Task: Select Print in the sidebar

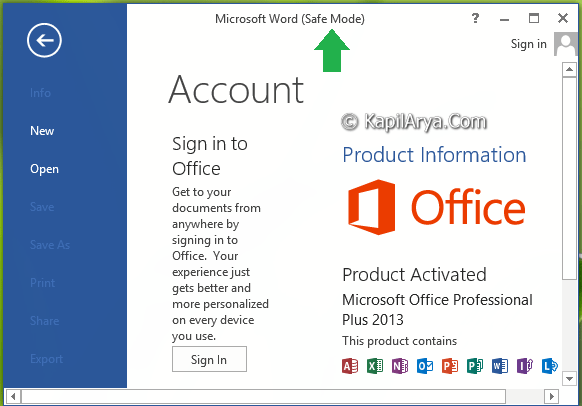Action: coord(42,283)
